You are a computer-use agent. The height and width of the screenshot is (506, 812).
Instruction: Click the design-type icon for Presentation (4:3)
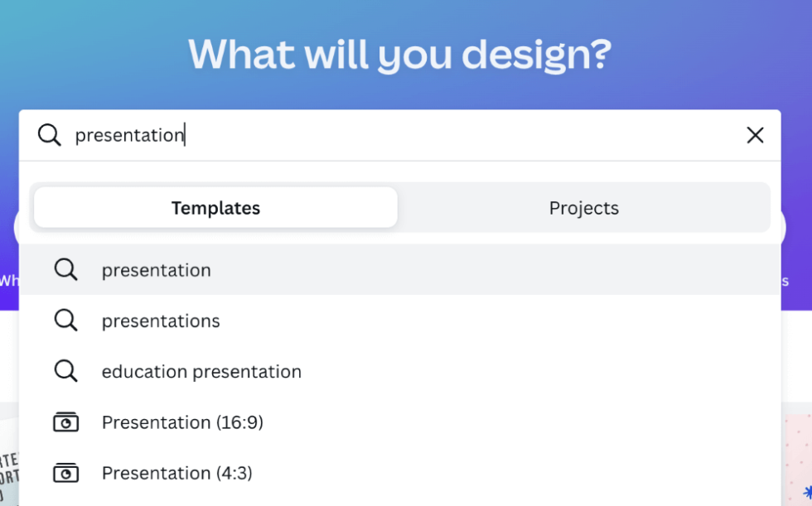tap(66, 473)
